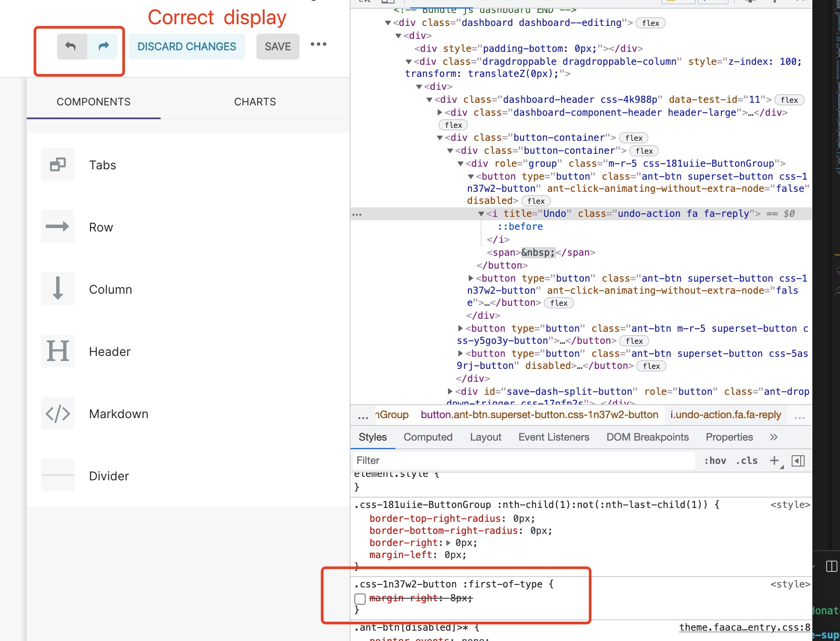Select the Header H component icon

(x=58, y=351)
